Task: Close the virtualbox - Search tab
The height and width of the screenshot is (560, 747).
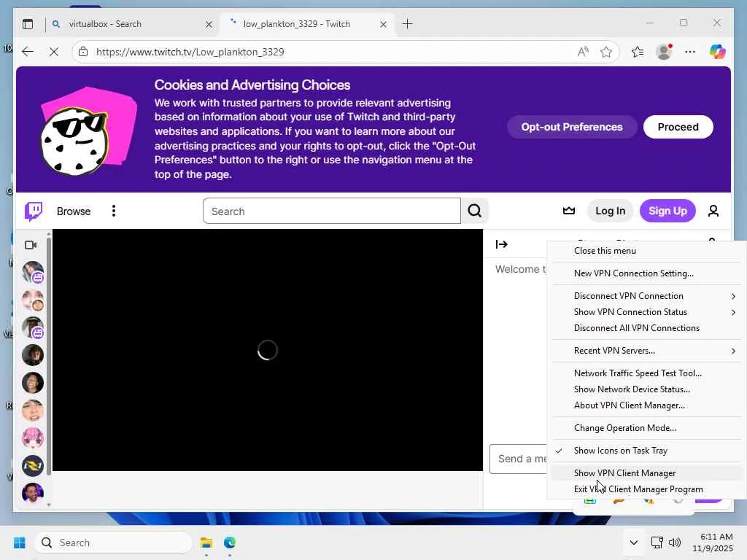Action: coord(209,24)
